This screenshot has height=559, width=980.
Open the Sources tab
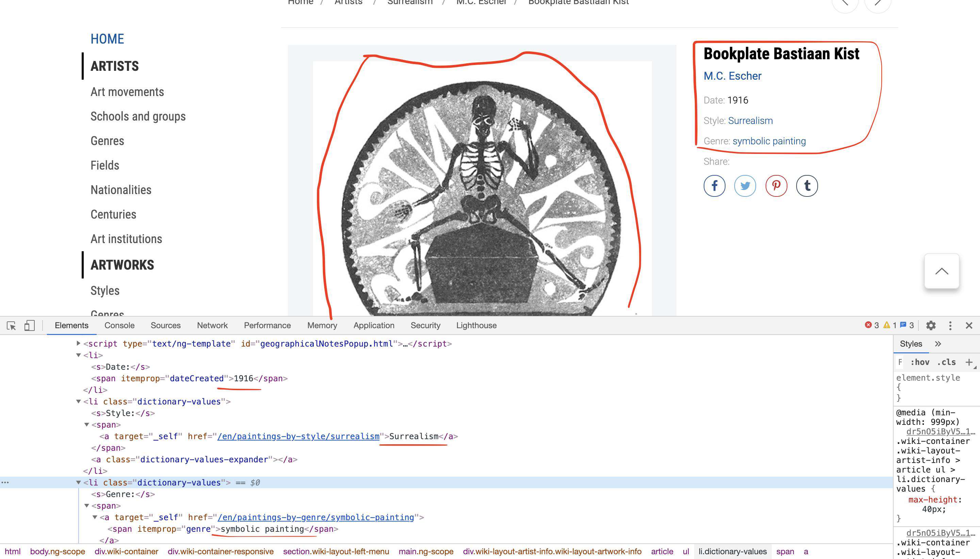pyautogui.click(x=165, y=325)
